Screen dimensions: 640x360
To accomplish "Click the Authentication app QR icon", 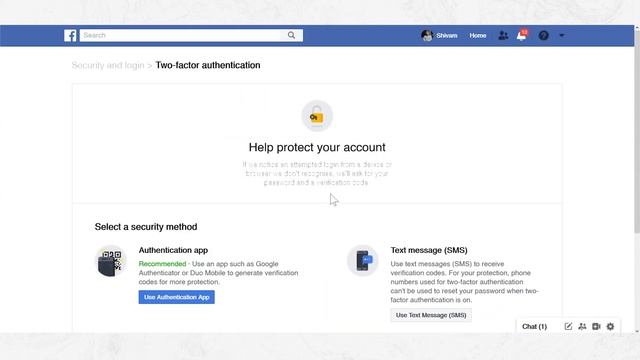I will pyautogui.click(x=111, y=261).
